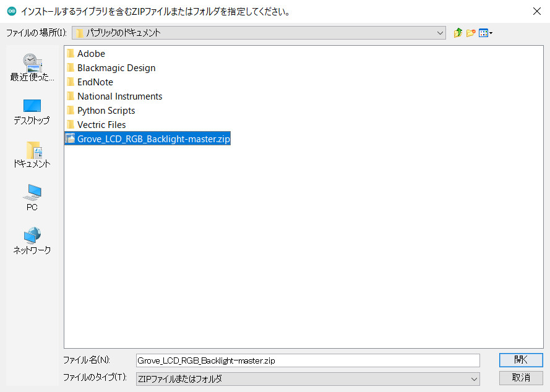Click the Up One Level folder icon

pyautogui.click(x=458, y=33)
